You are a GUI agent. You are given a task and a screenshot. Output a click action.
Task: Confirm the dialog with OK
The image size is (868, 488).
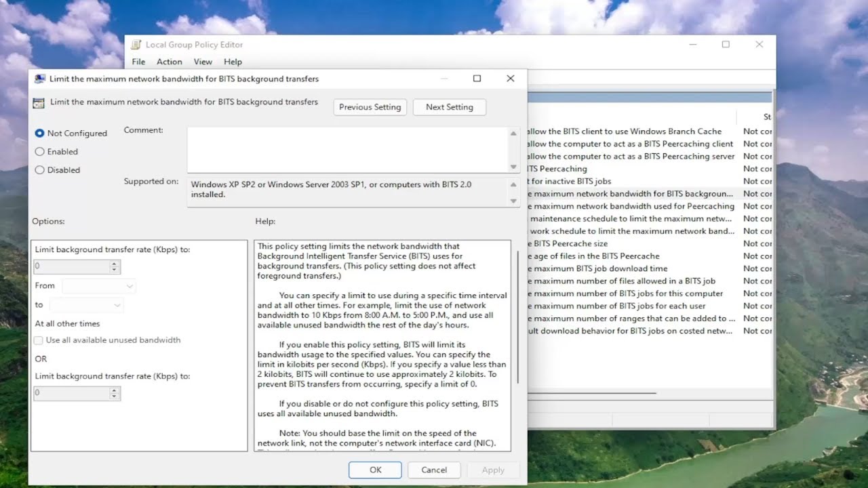pos(375,470)
